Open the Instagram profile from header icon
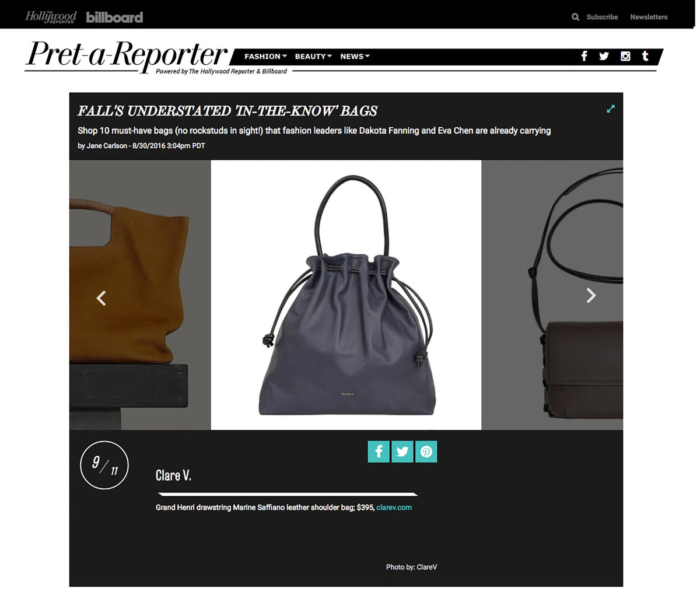700x602 pixels. click(x=625, y=56)
